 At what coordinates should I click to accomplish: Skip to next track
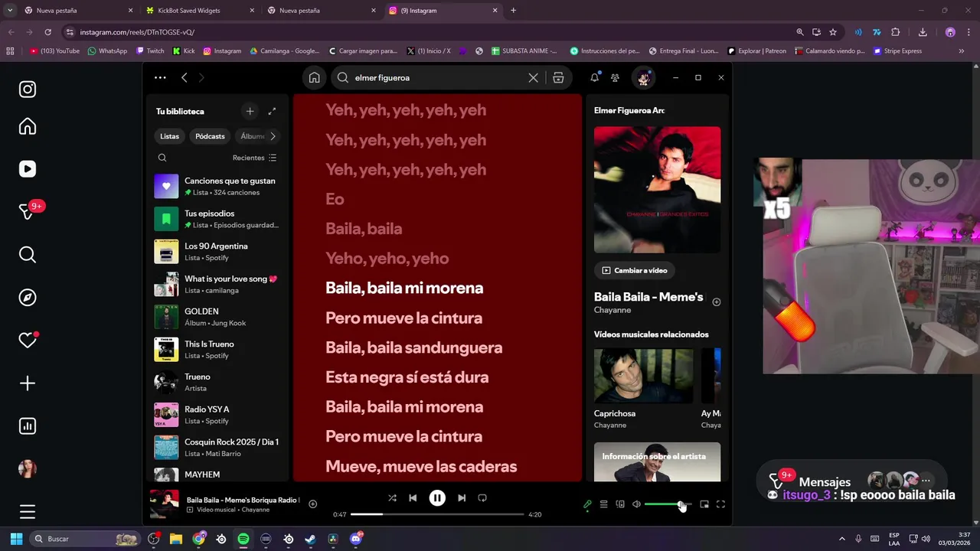(462, 497)
